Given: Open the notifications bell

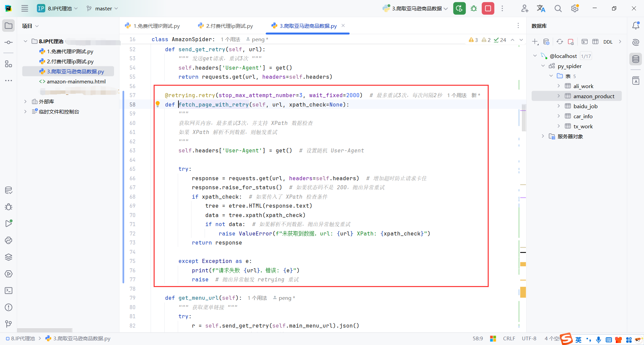Looking at the screenshot, I should [x=636, y=26].
